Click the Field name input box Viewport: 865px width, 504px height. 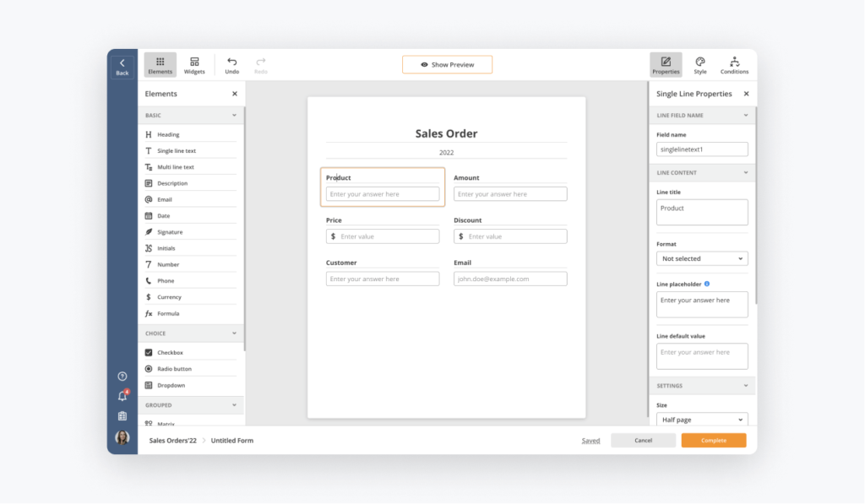(702, 149)
